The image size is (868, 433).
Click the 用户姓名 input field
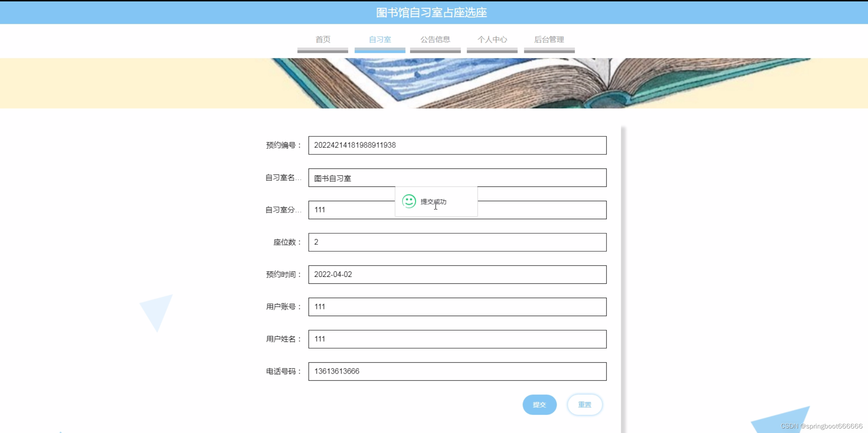pos(457,339)
